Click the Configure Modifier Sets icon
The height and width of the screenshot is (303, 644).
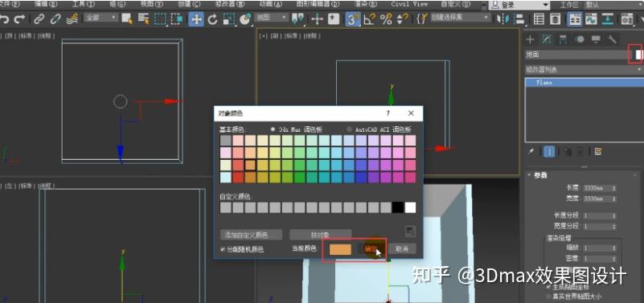point(597,151)
